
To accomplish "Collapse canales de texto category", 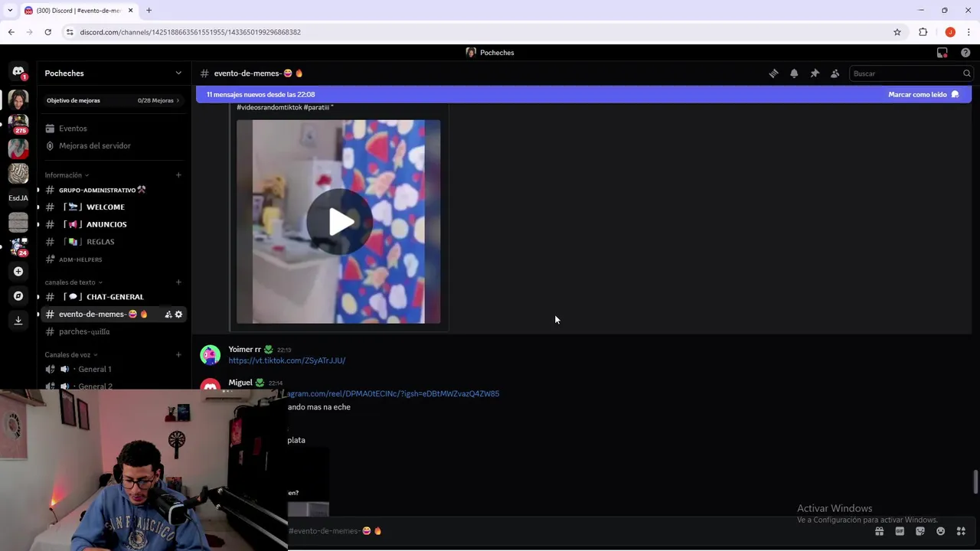I will pos(73,282).
